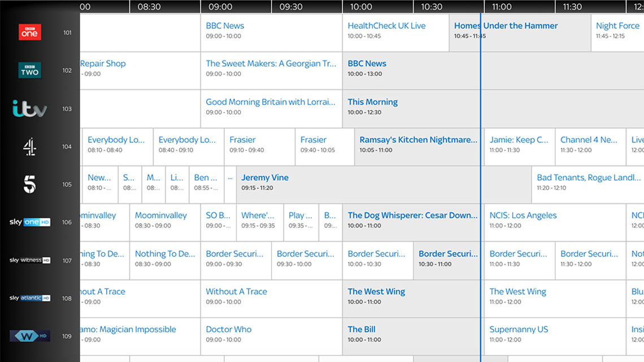Select BBC News 10:00-13:00 on BBC Two
Screen dimensions: 644x362
click(x=493, y=70)
